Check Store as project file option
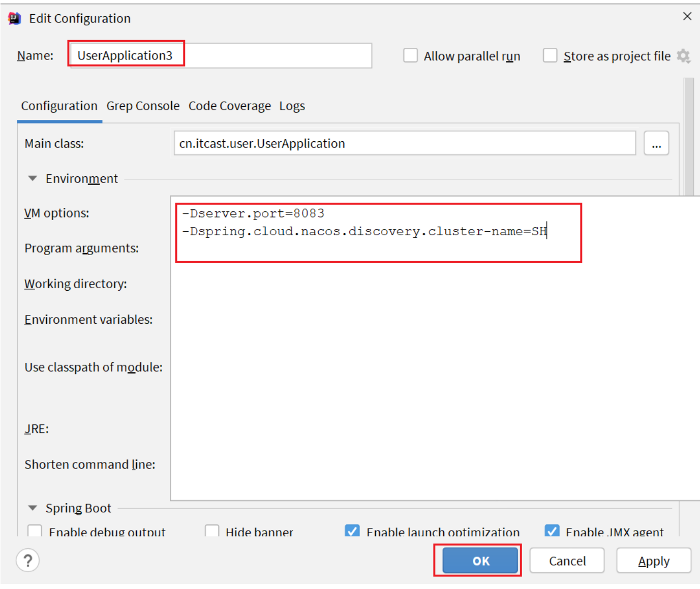The image size is (700, 589). (x=550, y=55)
